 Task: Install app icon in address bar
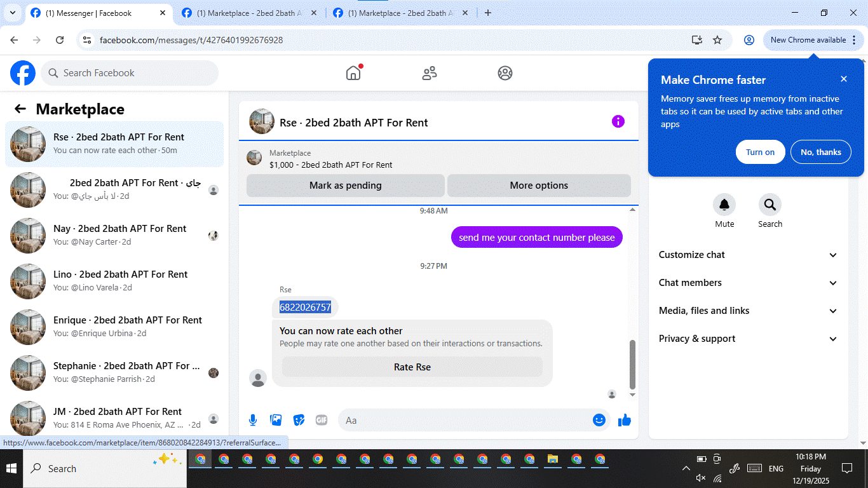[697, 40]
